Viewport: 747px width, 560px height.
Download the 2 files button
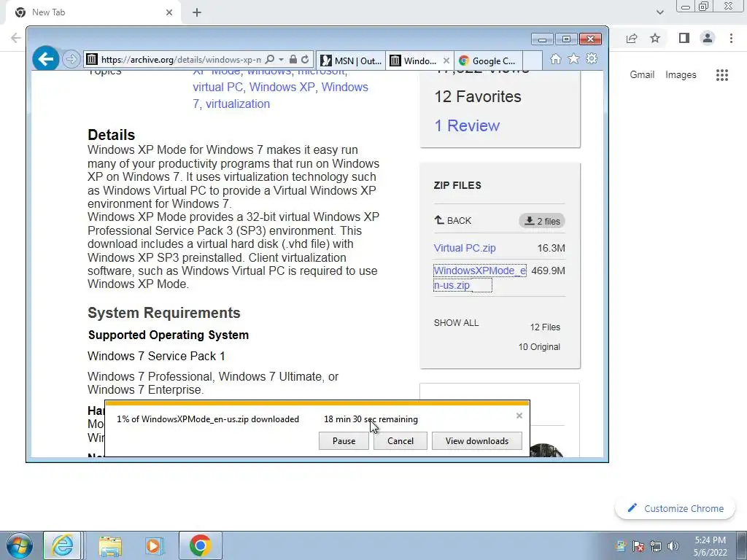tap(542, 221)
